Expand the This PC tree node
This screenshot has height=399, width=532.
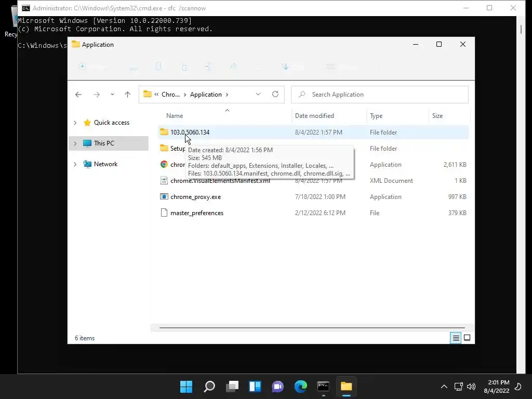[x=75, y=143]
